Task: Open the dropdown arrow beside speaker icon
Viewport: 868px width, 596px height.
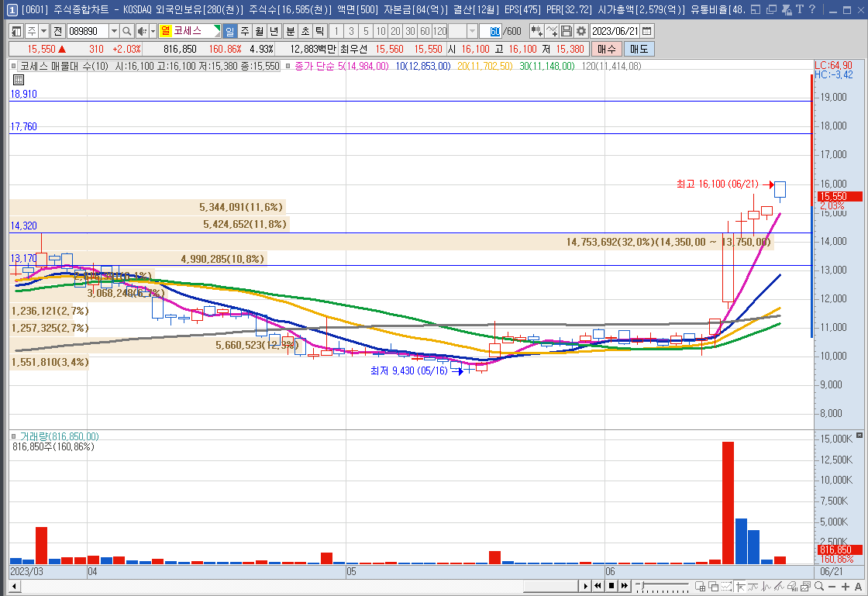Action: point(153,31)
